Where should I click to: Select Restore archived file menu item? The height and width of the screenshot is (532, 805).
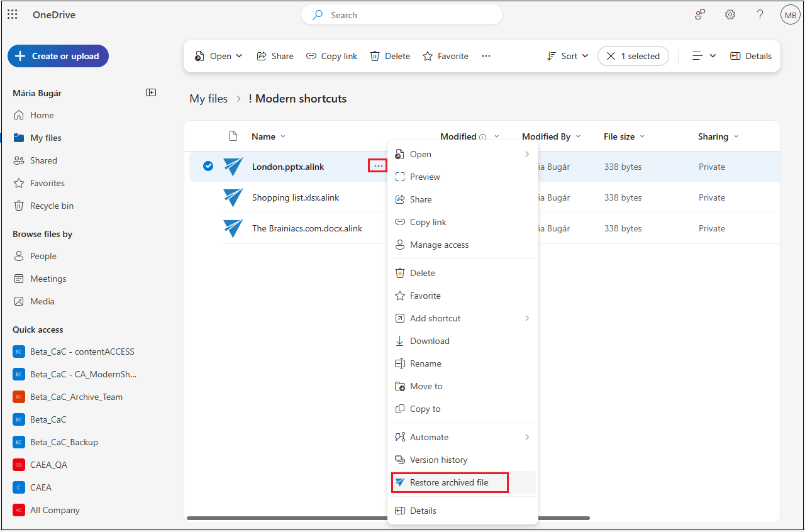[x=449, y=482]
